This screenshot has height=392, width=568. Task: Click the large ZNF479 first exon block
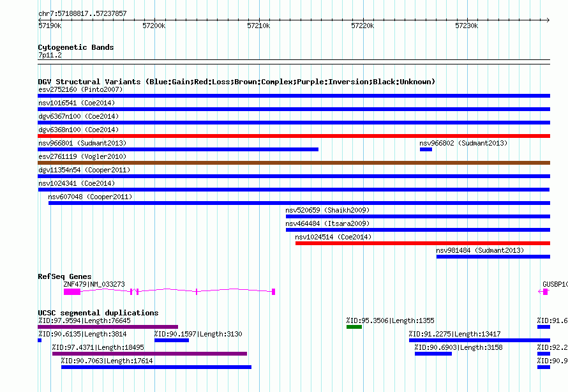coord(72,292)
